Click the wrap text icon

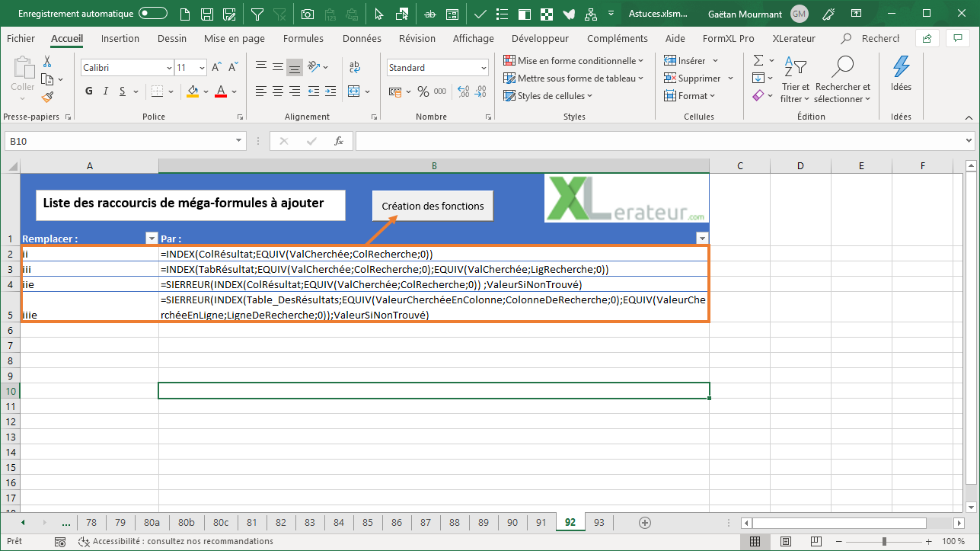pyautogui.click(x=355, y=67)
